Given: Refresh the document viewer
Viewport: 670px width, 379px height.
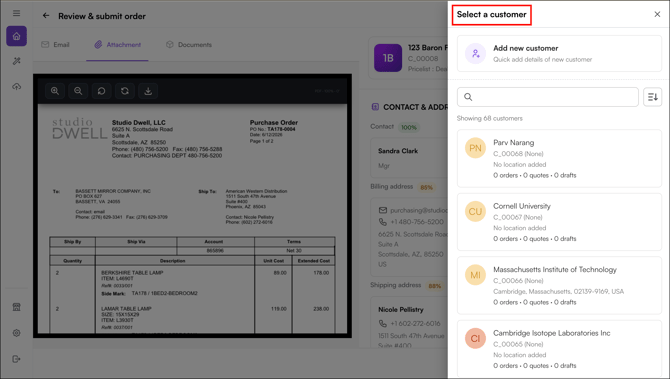Looking at the screenshot, I should pos(125,91).
